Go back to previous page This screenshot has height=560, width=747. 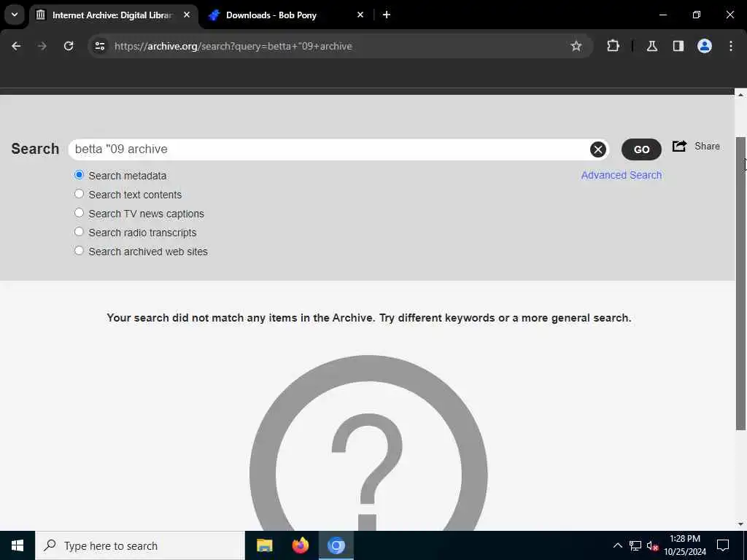point(16,46)
